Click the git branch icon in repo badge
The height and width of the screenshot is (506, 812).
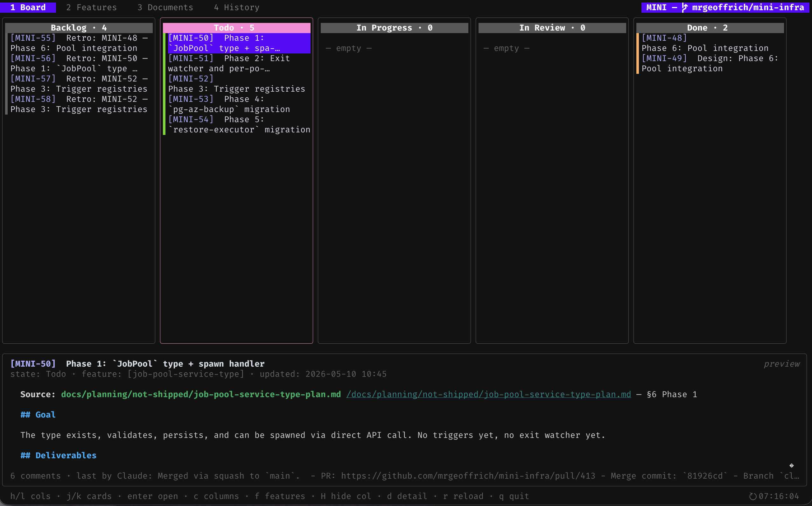coord(684,7)
